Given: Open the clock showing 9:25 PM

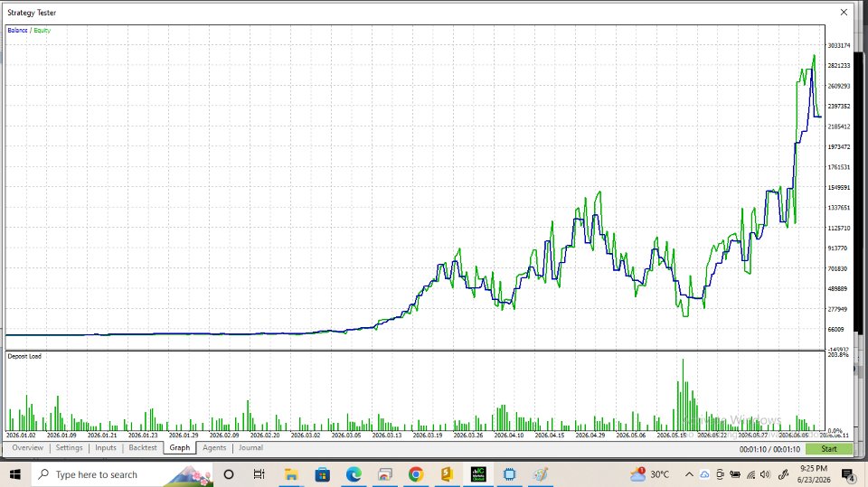Looking at the screenshot, I should pos(814,474).
